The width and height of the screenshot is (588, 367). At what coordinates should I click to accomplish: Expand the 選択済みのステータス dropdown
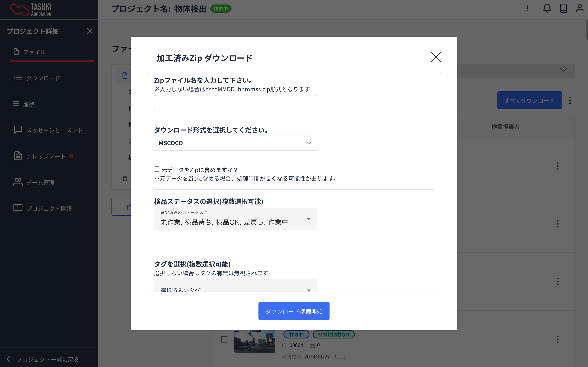coord(235,219)
